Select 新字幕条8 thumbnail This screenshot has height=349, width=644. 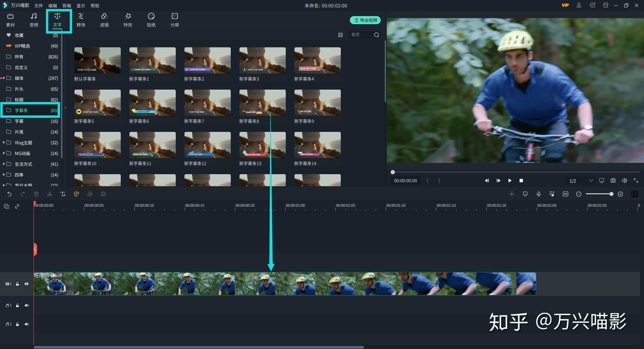(x=263, y=103)
